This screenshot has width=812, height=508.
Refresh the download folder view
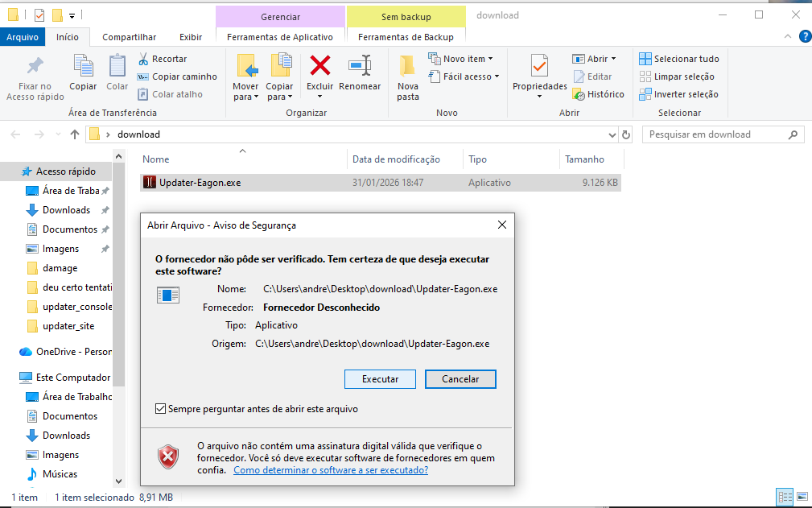pyautogui.click(x=625, y=134)
